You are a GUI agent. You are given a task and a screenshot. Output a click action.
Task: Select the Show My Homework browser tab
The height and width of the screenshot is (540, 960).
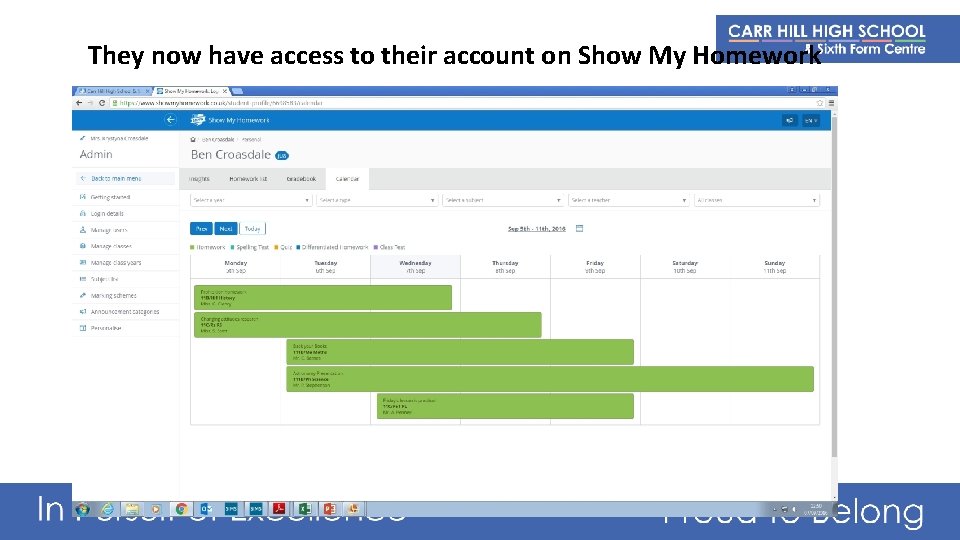tap(190, 91)
